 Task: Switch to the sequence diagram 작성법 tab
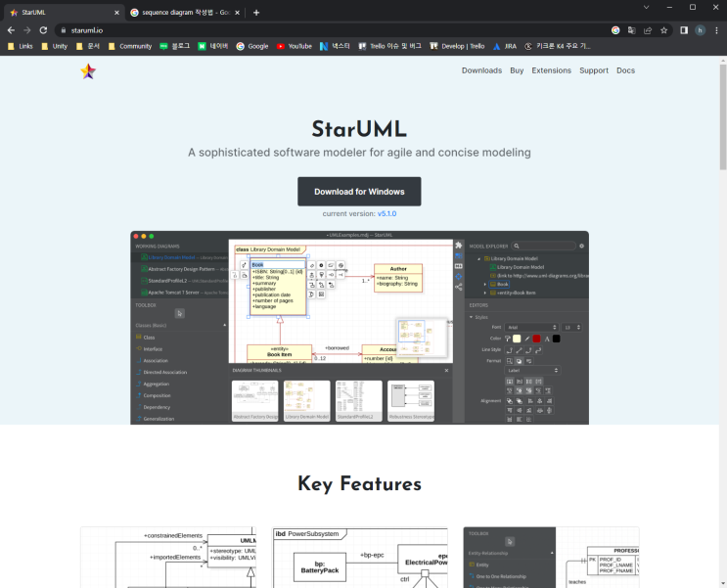coord(185,13)
